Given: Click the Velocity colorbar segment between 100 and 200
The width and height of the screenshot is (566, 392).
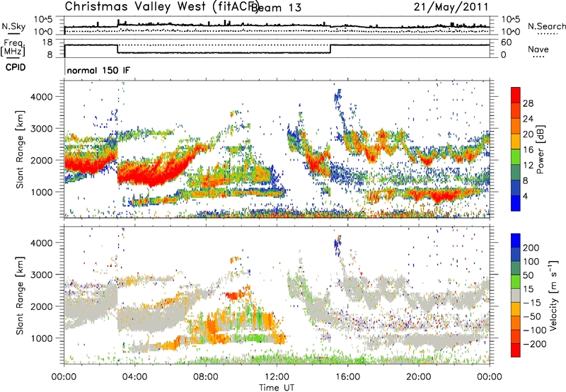Looking at the screenshot, I should click(x=516, y=255).
